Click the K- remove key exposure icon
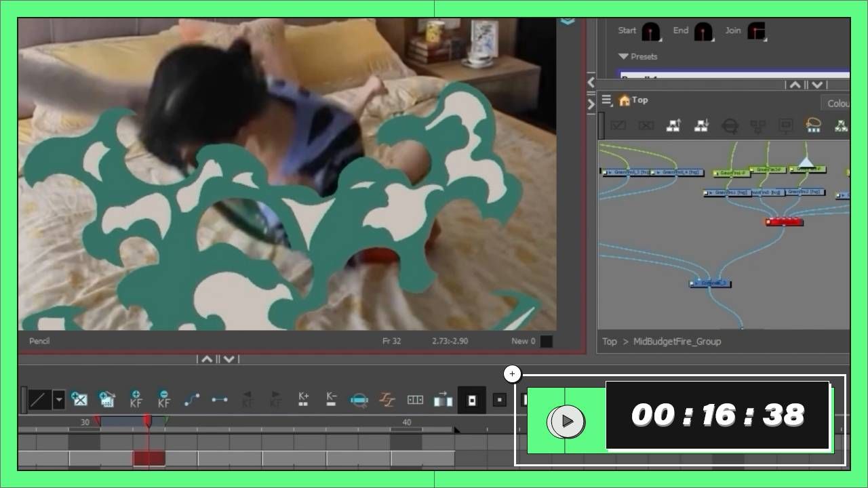868x488 pixels. coord(331,399)
